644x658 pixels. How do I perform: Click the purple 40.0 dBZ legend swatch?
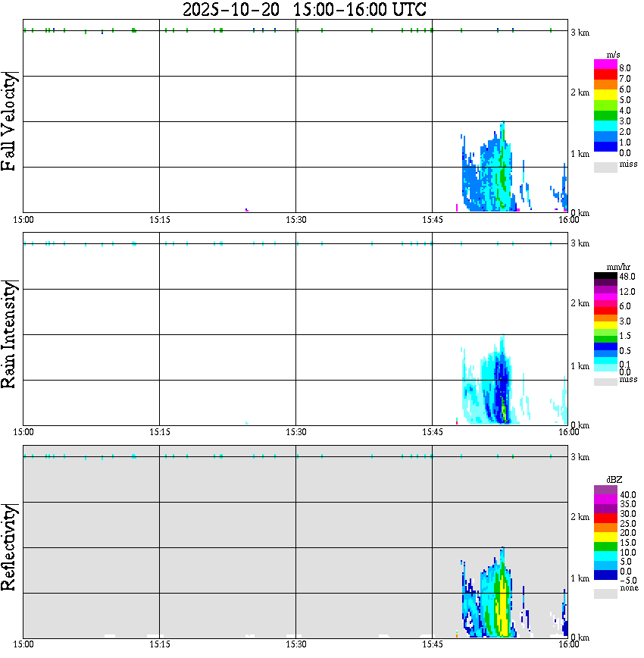[605, 490]
